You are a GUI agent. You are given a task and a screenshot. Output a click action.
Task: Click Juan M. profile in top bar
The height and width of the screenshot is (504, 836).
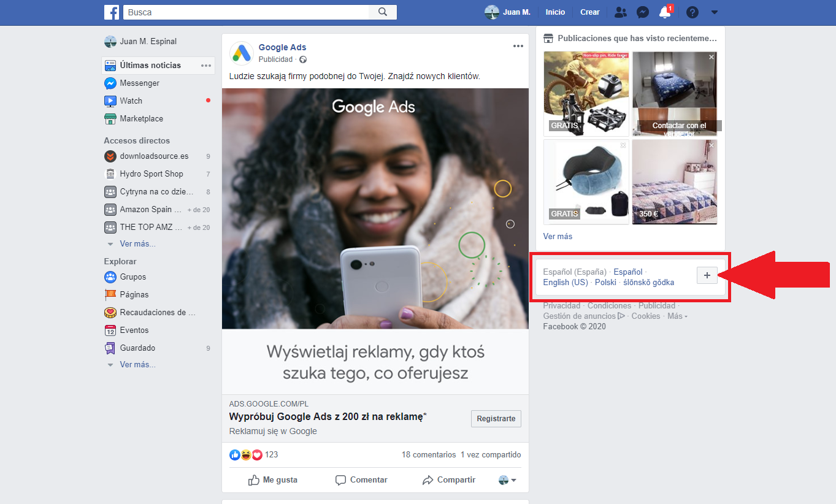pyautogui.click(x=507, y=12)
